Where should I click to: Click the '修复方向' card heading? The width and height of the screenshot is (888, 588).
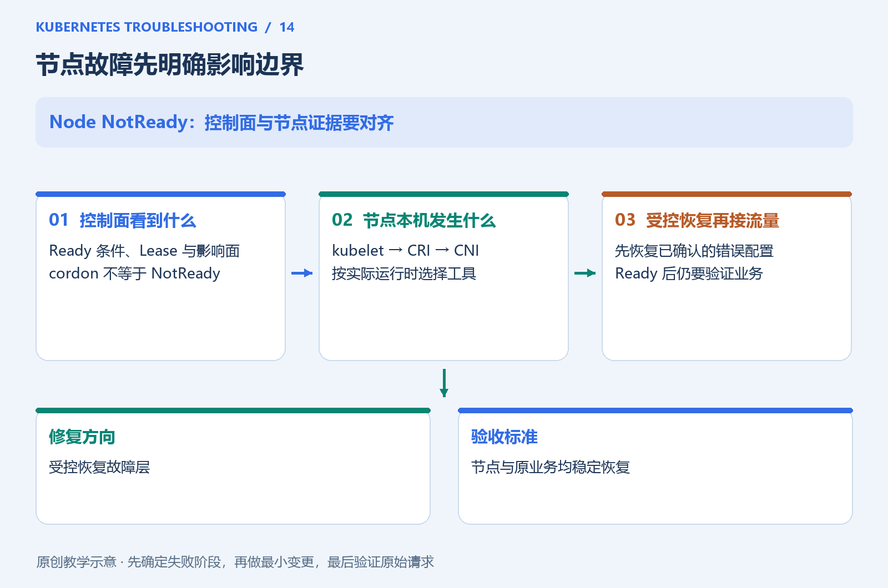pos(82,437)
